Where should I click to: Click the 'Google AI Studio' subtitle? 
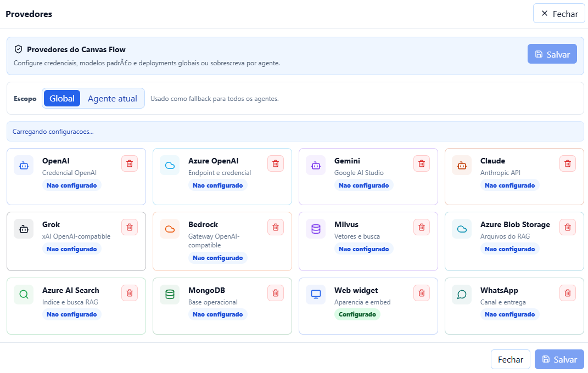(359, 173)
